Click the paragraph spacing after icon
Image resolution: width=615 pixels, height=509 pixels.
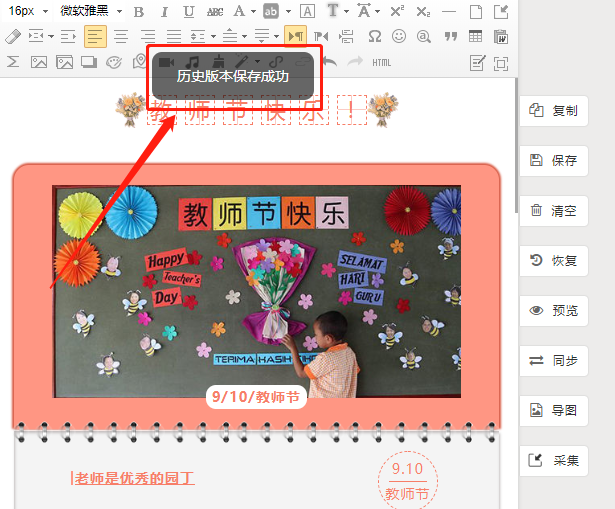[x=262, y=36]
